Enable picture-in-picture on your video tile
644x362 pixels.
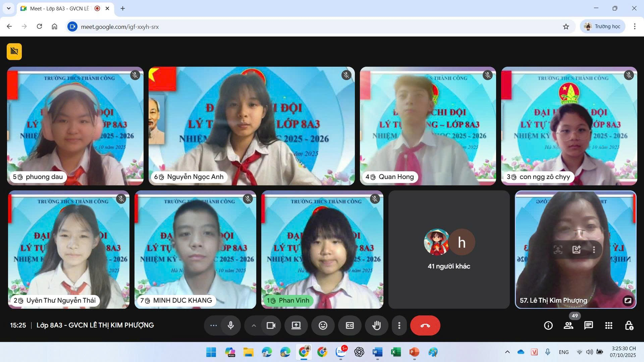pos(628,301)
